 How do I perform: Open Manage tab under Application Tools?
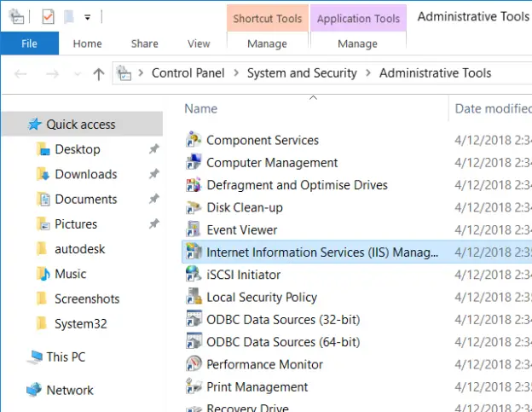click(357, 44)
